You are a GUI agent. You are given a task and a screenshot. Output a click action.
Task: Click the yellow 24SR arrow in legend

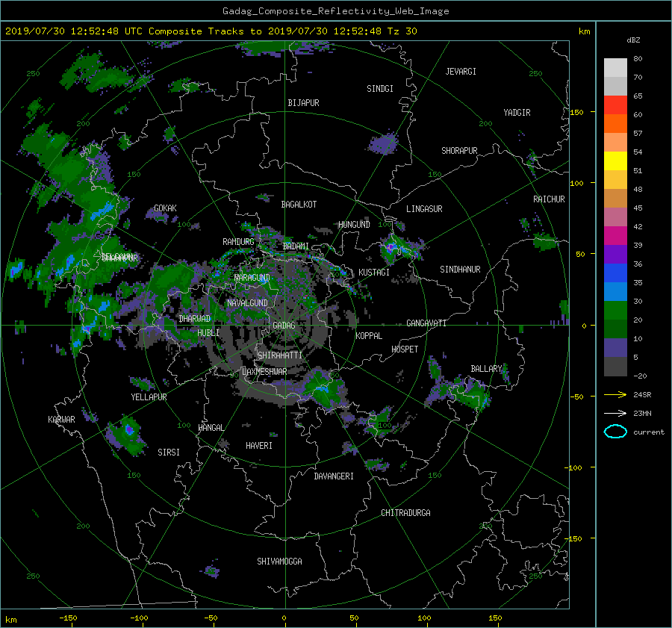coord(615,394)
